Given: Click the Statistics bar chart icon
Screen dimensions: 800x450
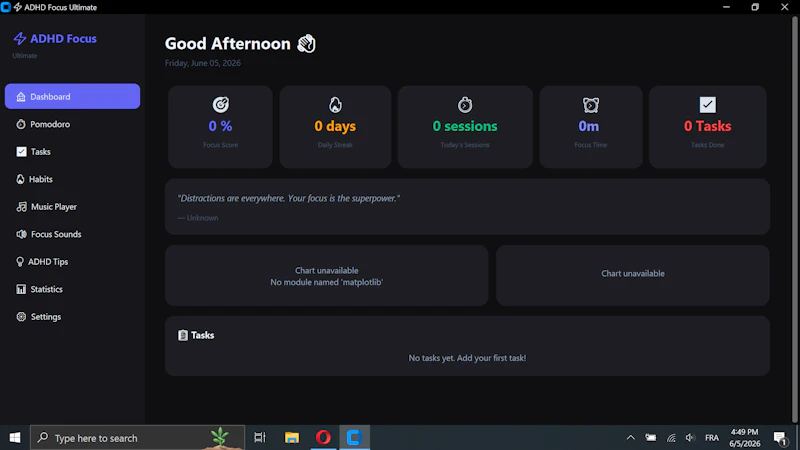Looking at the screenshot, I should [21, 289].
